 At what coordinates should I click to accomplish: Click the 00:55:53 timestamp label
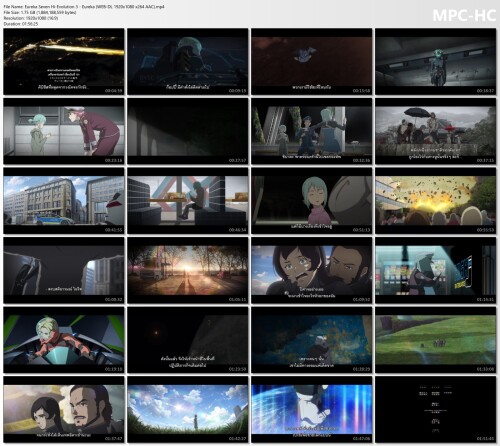pos(485,230)
